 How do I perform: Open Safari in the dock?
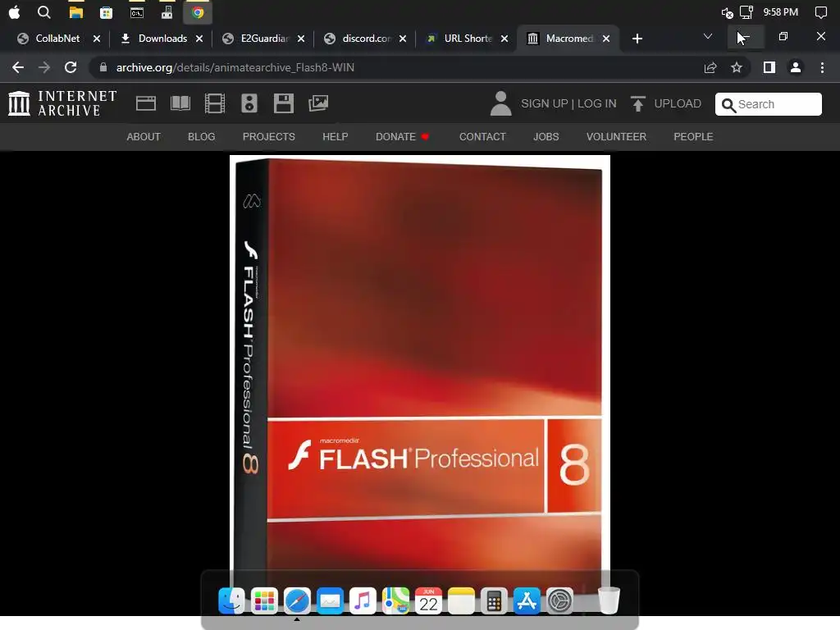pyautogui.click(x=297, y=600)
